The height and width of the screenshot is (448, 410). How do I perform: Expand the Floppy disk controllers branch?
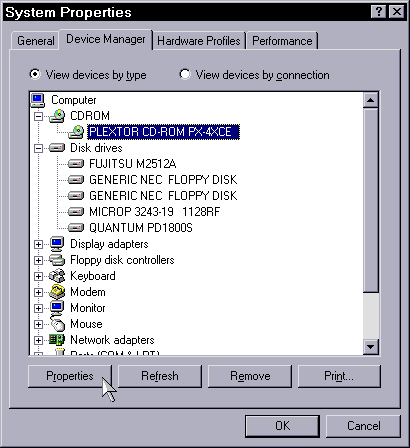pyautogui.click(x=39, y=260)
